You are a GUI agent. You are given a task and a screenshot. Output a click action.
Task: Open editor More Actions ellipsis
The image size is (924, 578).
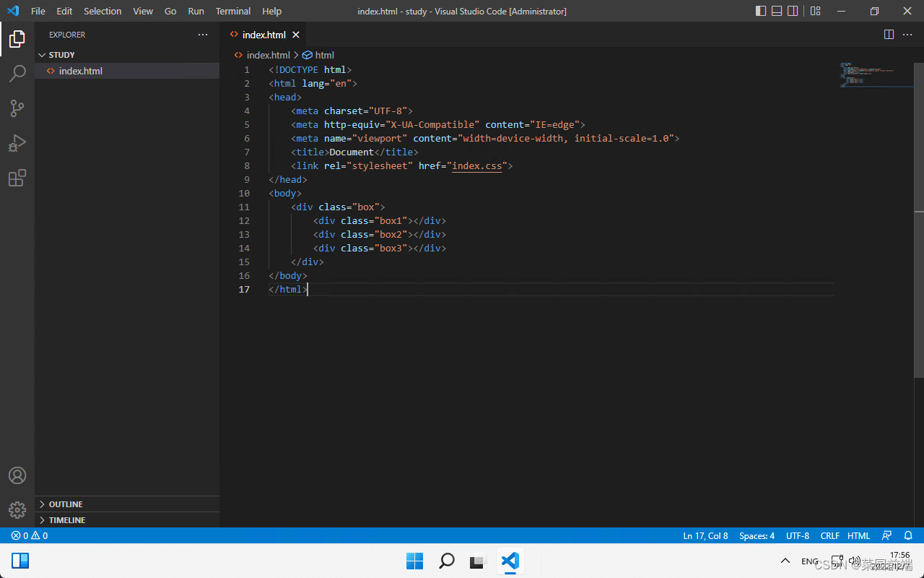907,35
